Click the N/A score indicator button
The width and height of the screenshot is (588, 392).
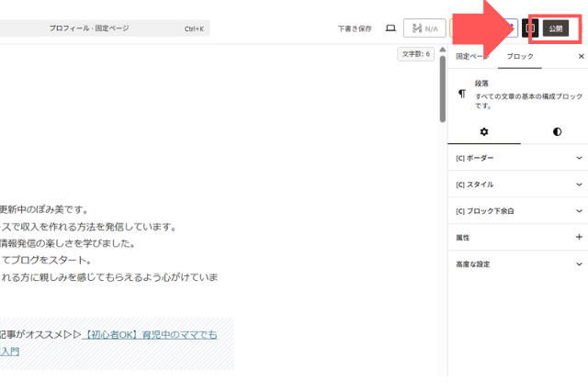424,28
